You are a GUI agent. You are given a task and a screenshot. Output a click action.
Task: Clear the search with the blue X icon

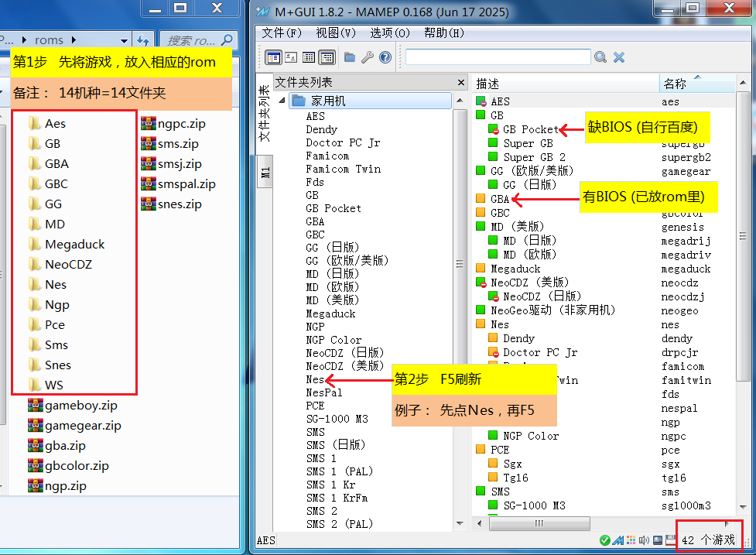click(619, 57)
